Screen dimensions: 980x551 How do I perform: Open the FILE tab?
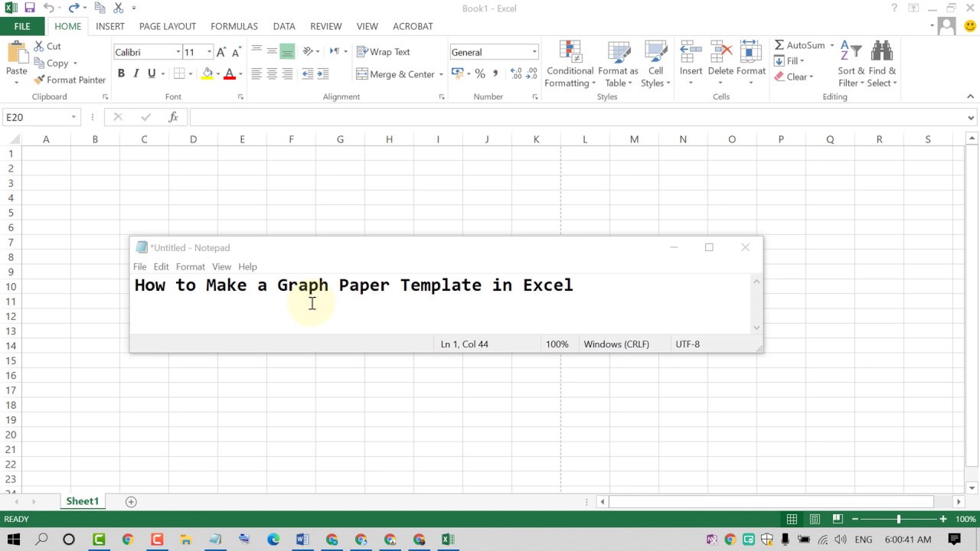click(x=22, y=26)
